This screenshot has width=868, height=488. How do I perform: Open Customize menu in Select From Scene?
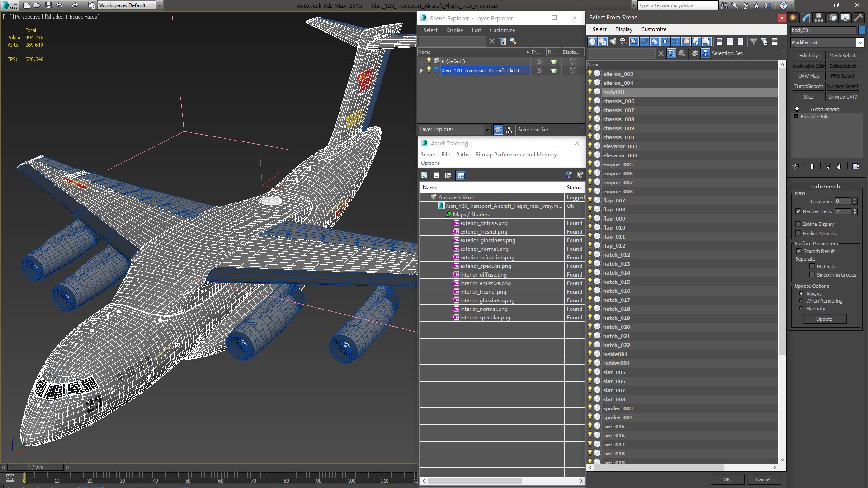click(x=653, y=29)
